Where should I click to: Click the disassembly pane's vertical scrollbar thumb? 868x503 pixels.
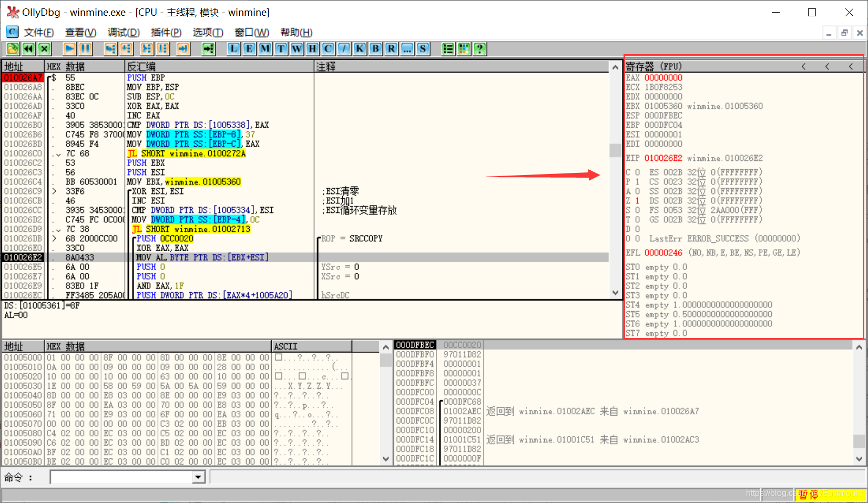(x=615, y=150)
